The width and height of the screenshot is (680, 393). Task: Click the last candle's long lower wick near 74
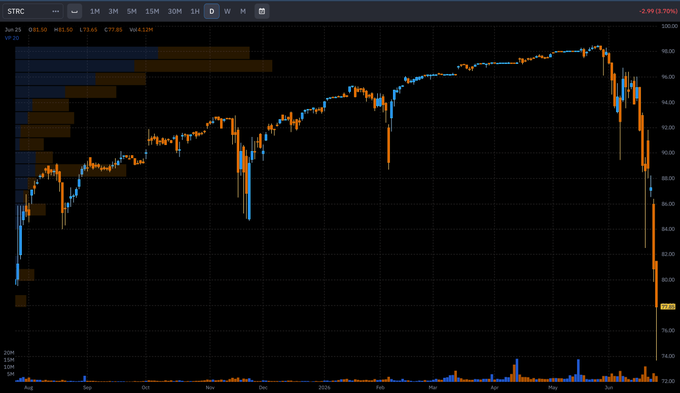coord(656,334)
